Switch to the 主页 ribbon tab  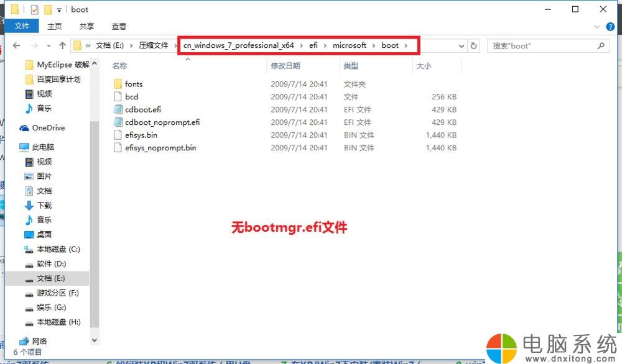pos(54,27)
